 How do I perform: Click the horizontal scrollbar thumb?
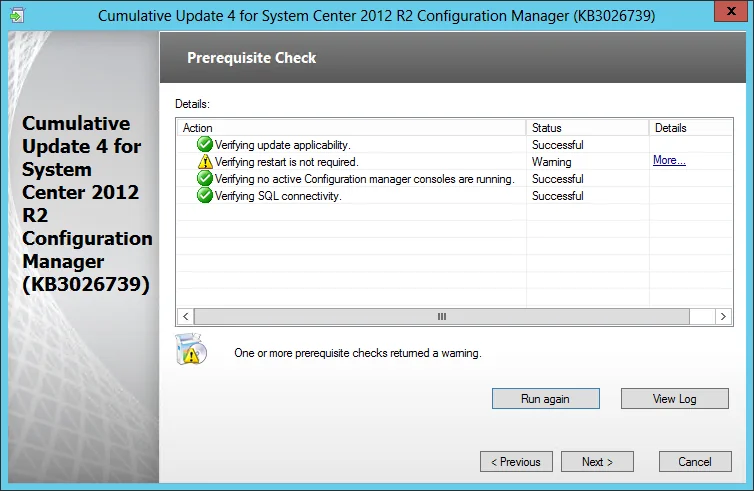(x=441, y=316)
